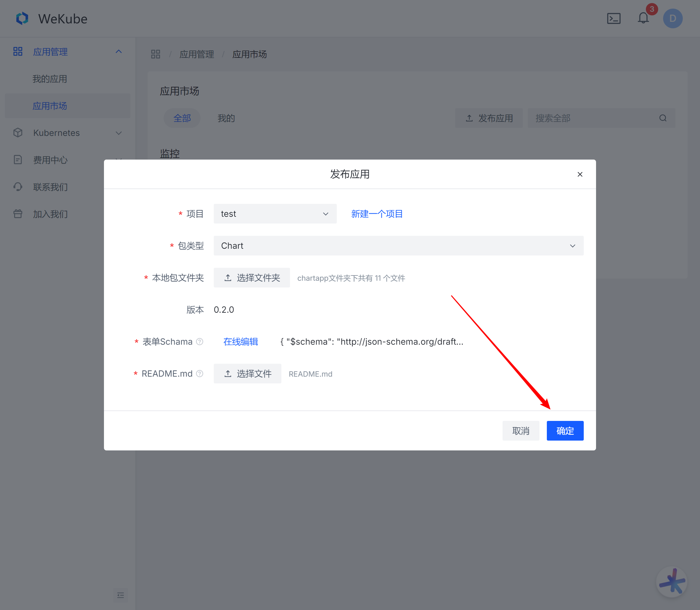Click the 加入我们 gift icon
Image resolution: width=700 pixels, height=610 pixels.
click(x=18, y=214)
